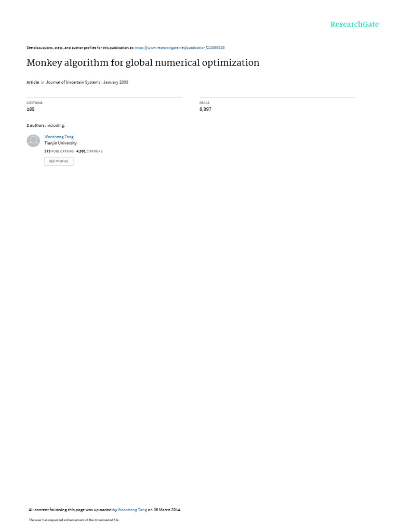Click the READS heading label

click(x=205, y=103)
